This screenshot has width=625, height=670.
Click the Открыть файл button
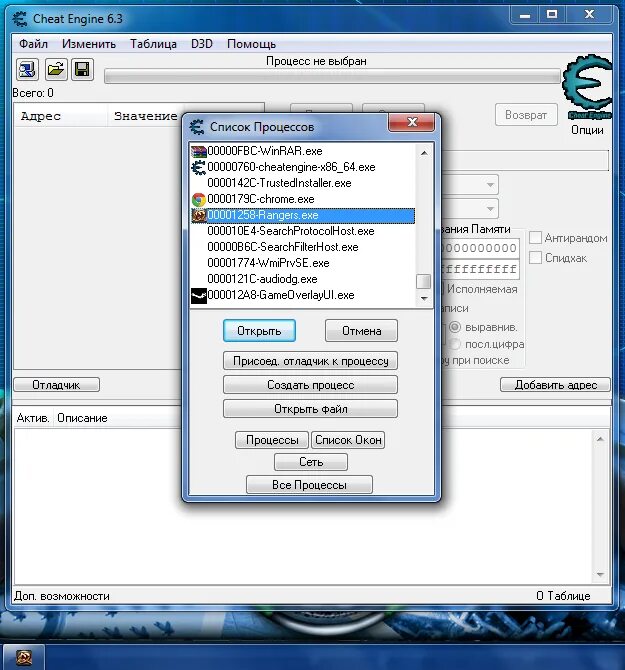(311, 409)
